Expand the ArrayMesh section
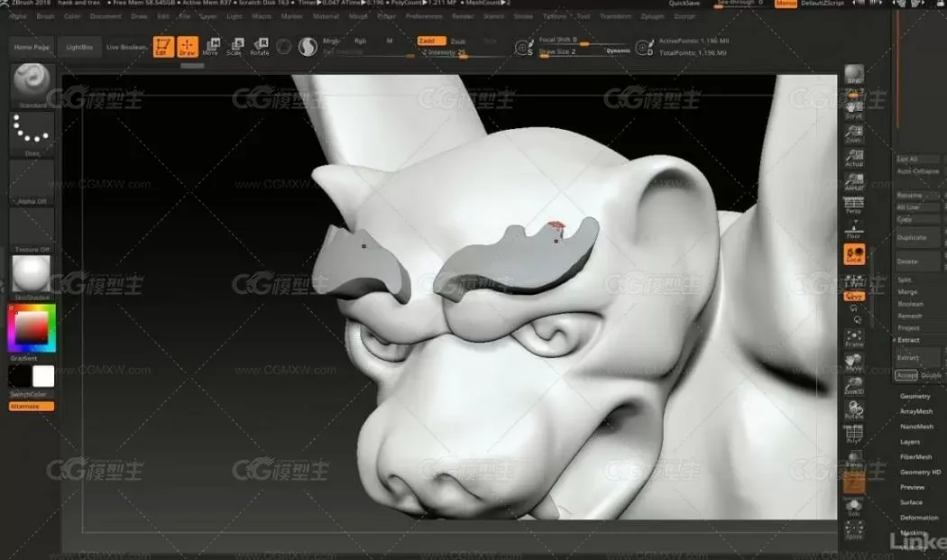 point(916,411)
